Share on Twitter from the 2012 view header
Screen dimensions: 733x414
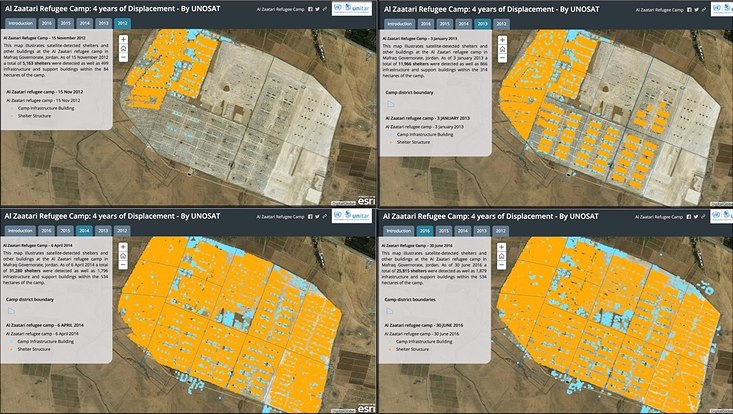tap(317, 9)
